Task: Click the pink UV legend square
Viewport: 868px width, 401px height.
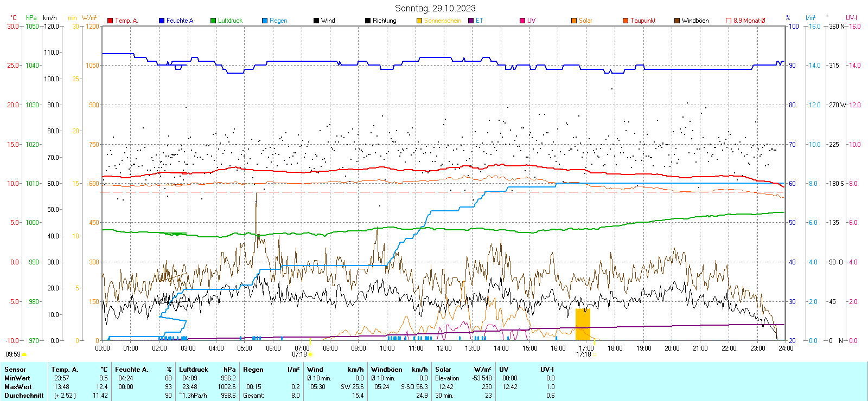Action: coord(522,21)
